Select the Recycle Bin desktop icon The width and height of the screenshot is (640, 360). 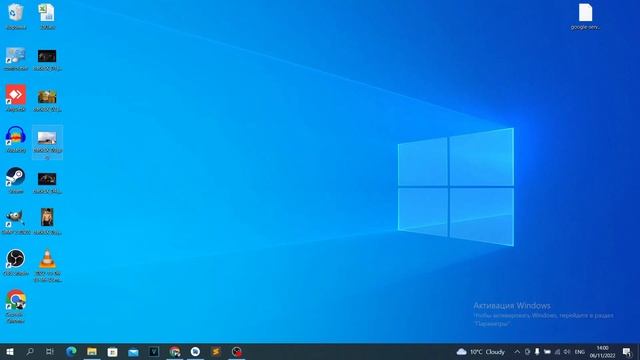[x=16, y=16]
